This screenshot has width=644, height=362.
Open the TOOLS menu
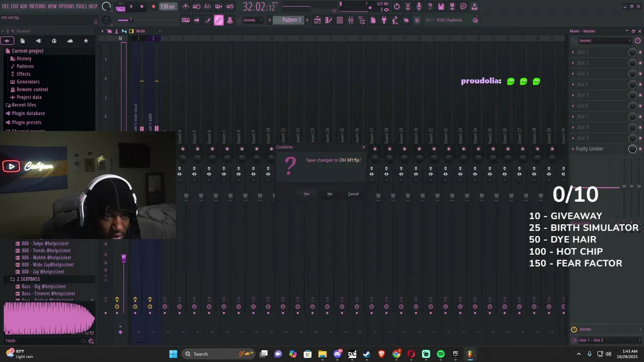[x=81, y=7]
